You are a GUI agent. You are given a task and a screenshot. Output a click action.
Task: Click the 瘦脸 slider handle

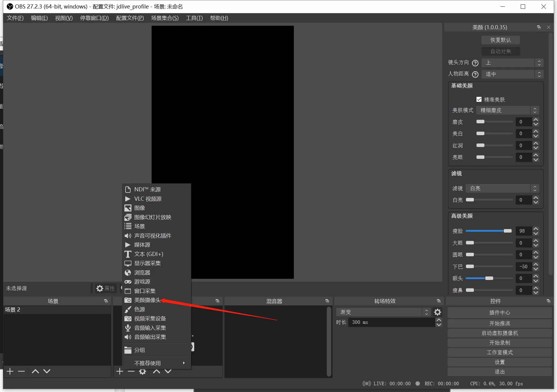(508, 231)
